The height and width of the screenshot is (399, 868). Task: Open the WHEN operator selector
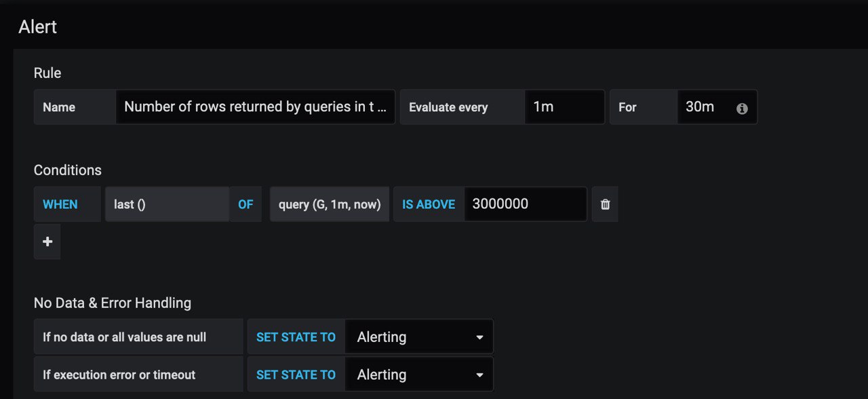67,204
